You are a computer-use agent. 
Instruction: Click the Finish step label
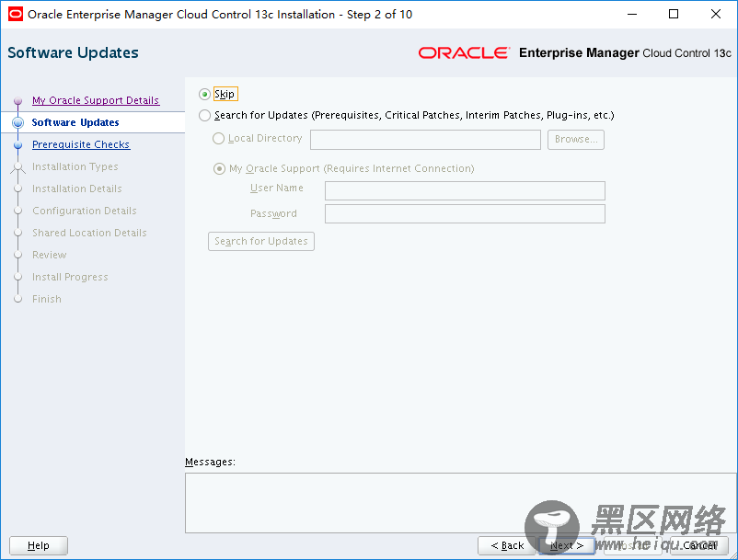pos(47,299)
